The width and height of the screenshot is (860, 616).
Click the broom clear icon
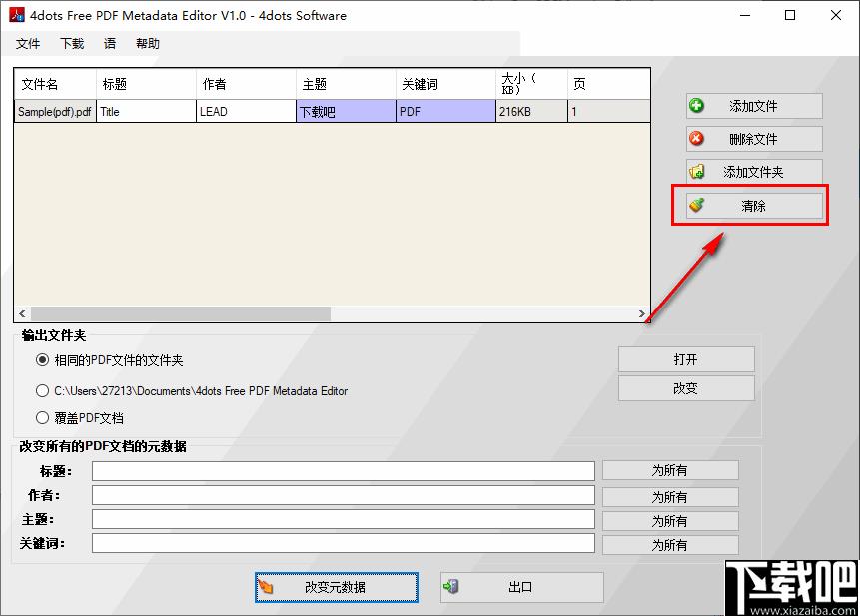tap(696, 205)
